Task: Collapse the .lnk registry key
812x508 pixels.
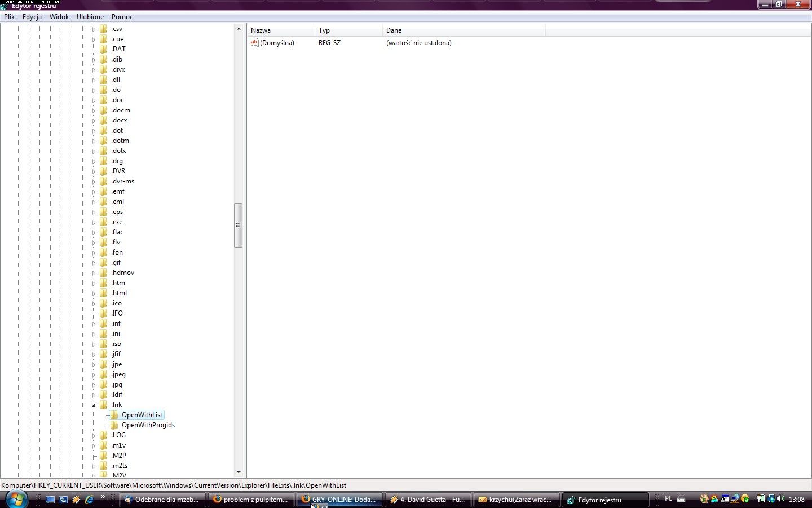Action: pos(94,405)
